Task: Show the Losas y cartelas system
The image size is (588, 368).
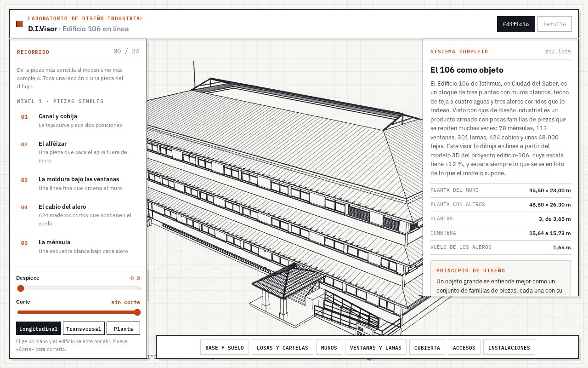Action: [283, 347]
